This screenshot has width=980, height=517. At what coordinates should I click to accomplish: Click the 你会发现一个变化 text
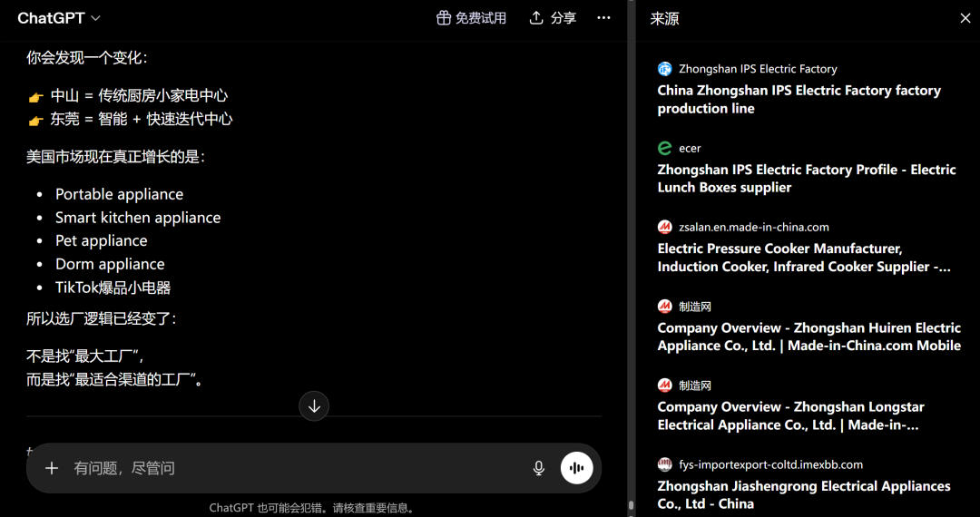click(87, 58)
